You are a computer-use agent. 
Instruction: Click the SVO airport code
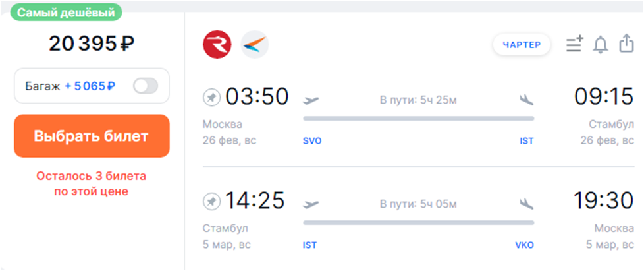(312, 141)
